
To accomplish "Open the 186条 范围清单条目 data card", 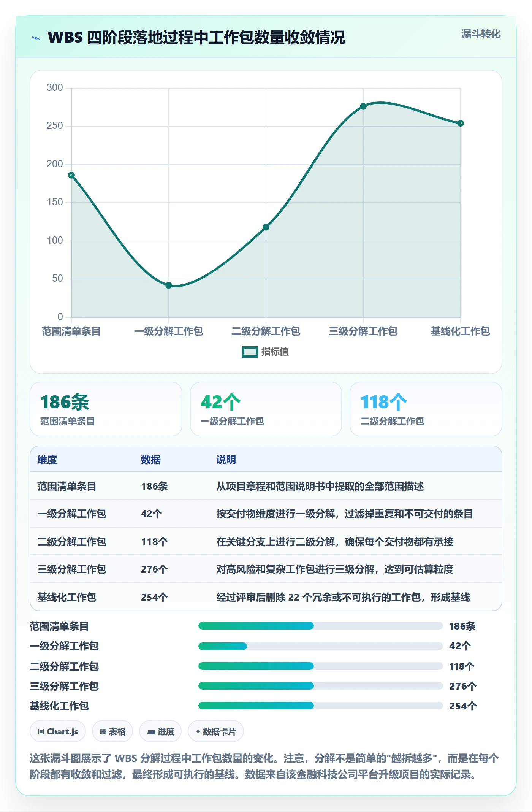I will (106, 409).
